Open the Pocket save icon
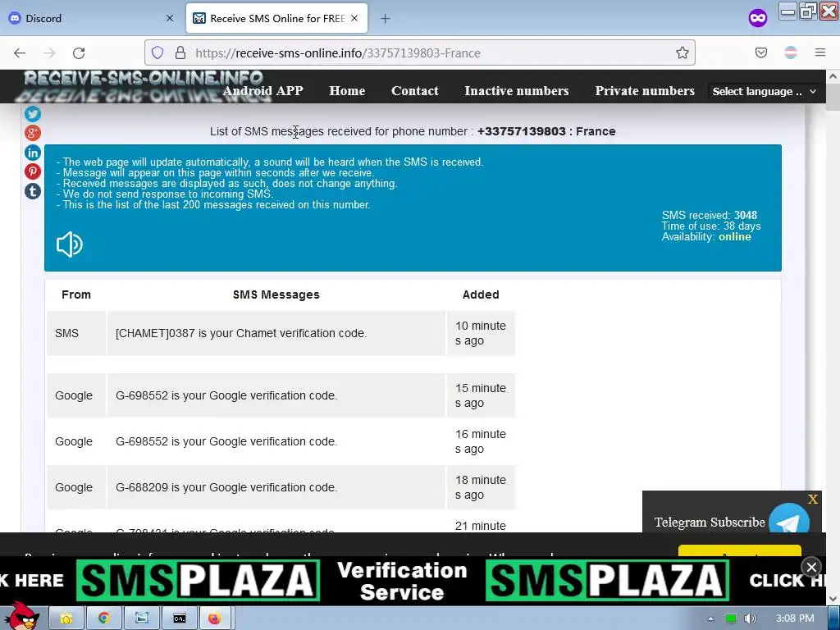 (x=761, y=52)
